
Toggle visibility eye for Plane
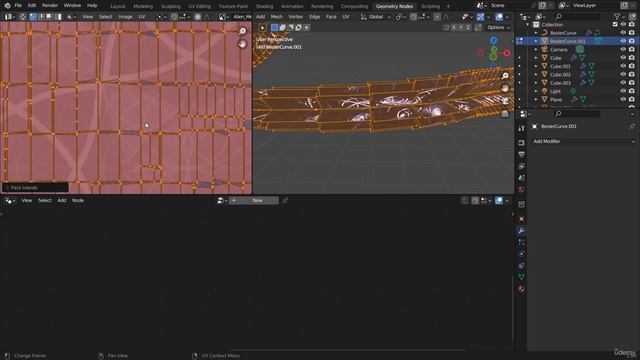coord(623,99)
